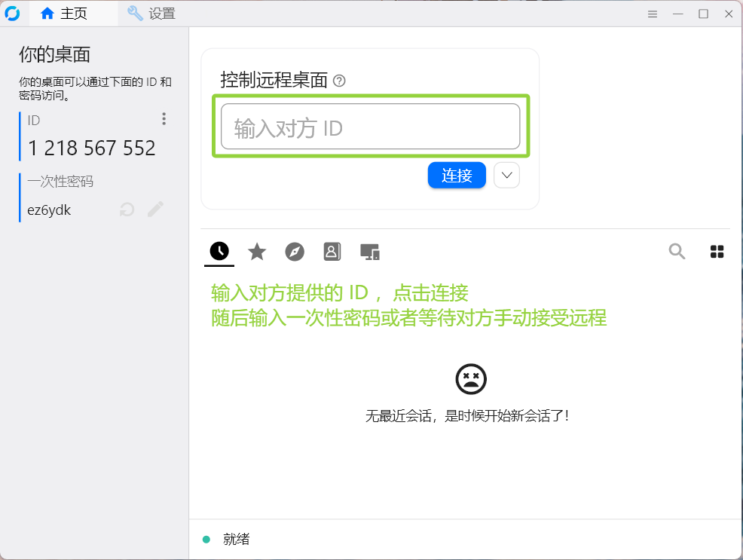The height and width of the screenshot is (560, 743).
Task: Click the one-time password ez6ydk
Action: pos(49,210)
